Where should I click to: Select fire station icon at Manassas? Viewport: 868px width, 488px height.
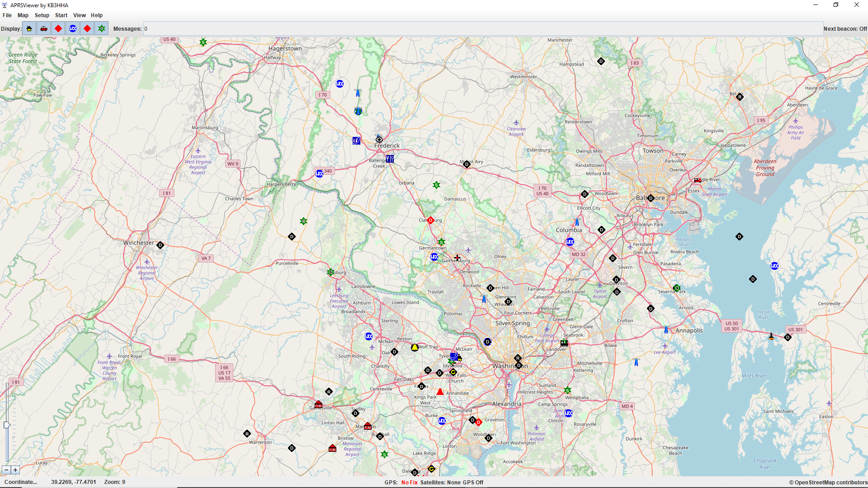click(x=368, y=426)
